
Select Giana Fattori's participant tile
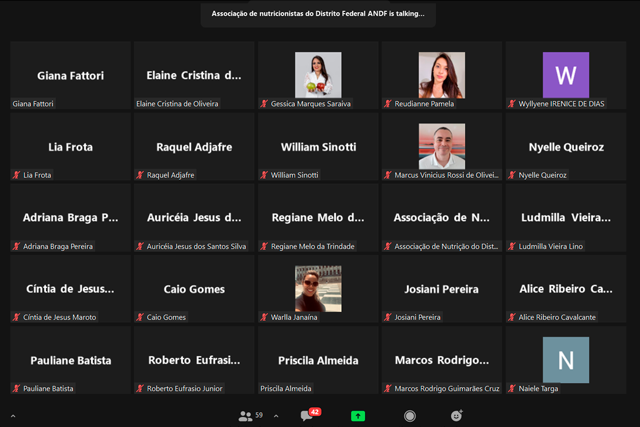70,75
